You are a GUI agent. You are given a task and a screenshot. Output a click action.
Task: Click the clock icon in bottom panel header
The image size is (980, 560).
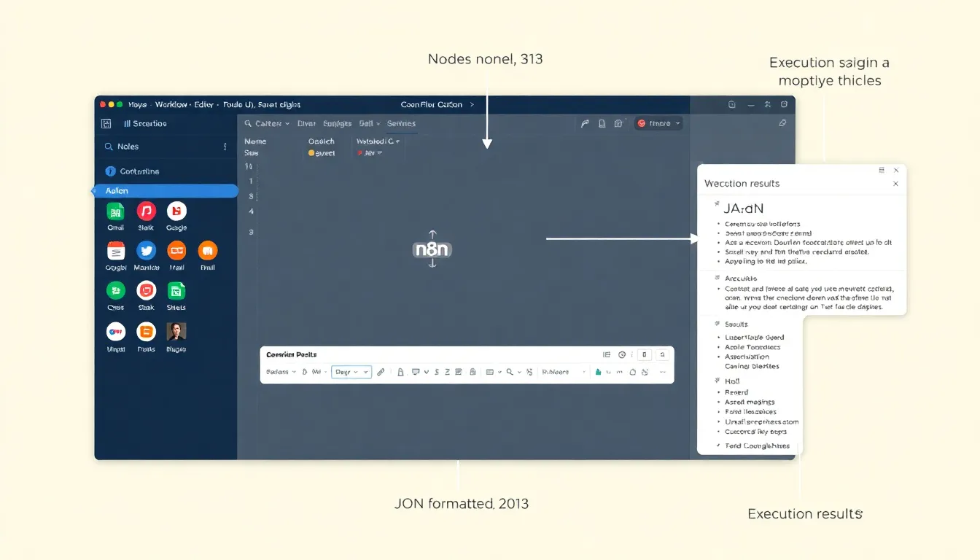pyautogui.click(x=622, y=355)
